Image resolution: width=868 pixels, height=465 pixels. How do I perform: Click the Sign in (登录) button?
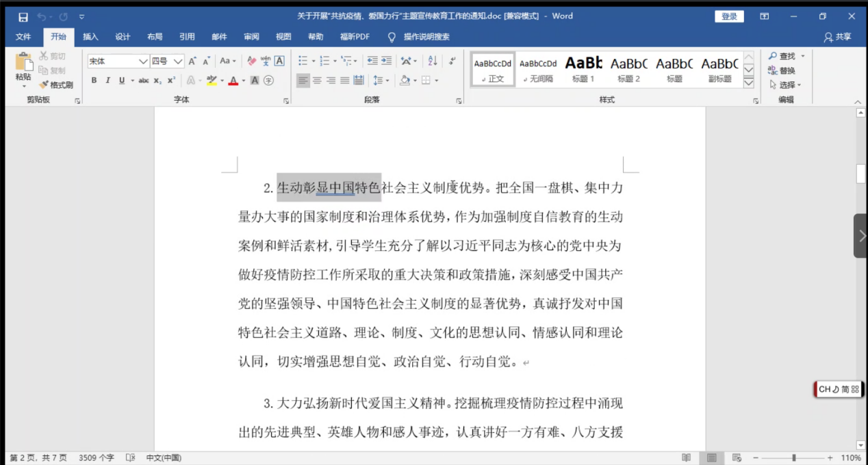tap(729, 16)
